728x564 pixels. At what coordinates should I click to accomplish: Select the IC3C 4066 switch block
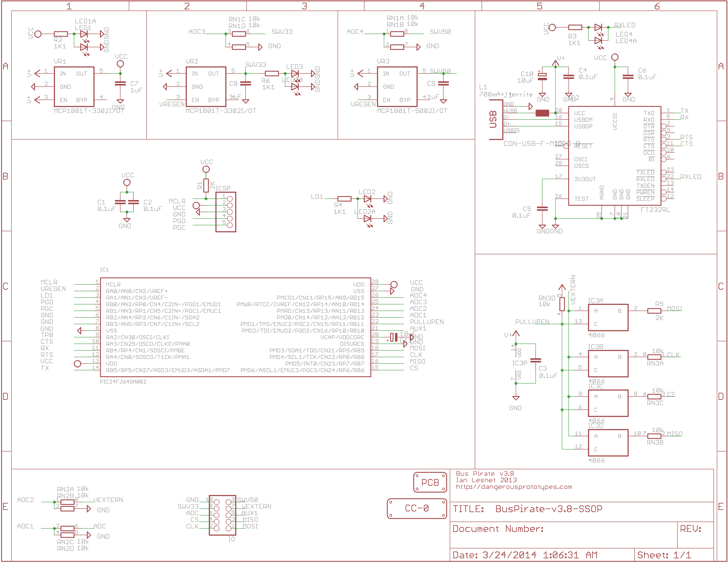[608, 403]
